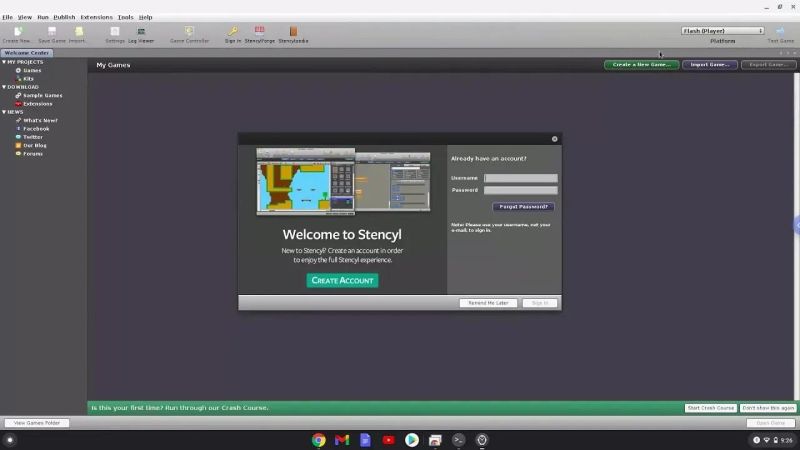Viewport: 800px width, 450px height.
Task: Close the Welcome to Stencyl dialog
Action: coord(555,139)
